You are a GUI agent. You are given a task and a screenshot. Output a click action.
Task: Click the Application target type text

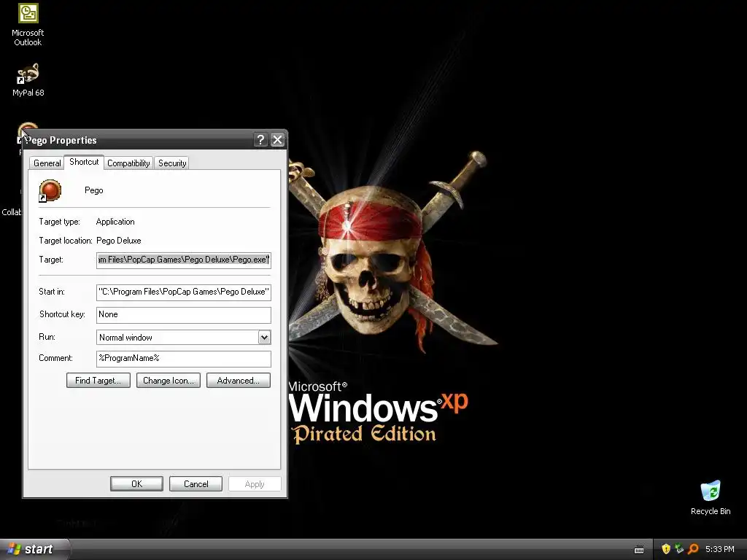pyautogui.click(x=115, y=222)
